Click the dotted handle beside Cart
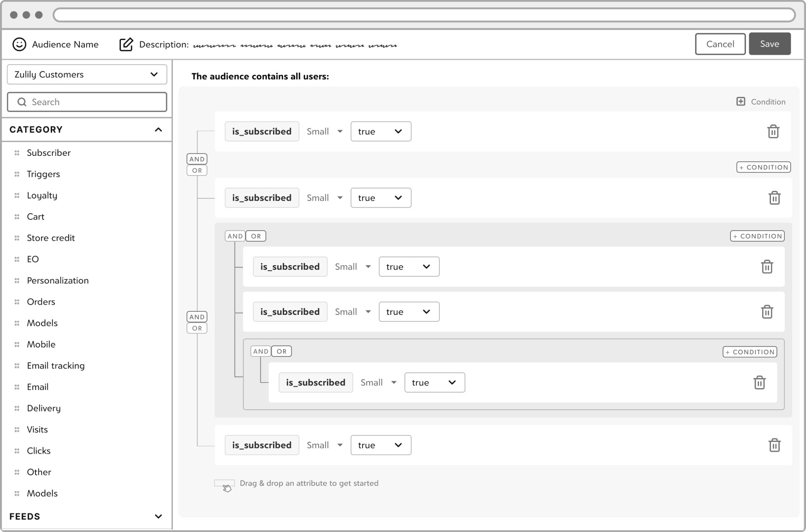Image resolution: width=806 pixels, height=532 pixels. [x=17, y=216]
